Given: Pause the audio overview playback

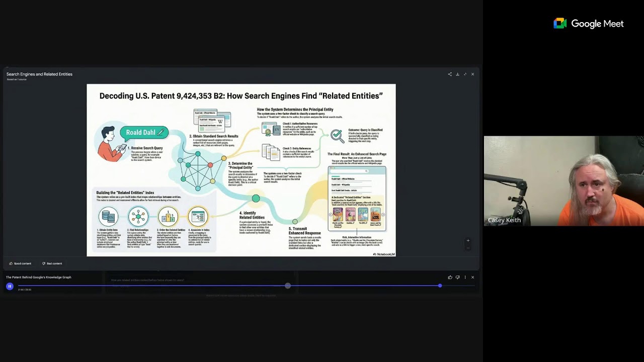Looking at the screenshot, I should 10,286.
